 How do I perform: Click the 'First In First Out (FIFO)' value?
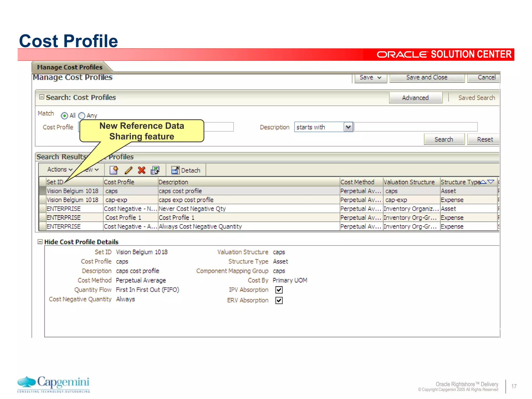pos(148,290)
